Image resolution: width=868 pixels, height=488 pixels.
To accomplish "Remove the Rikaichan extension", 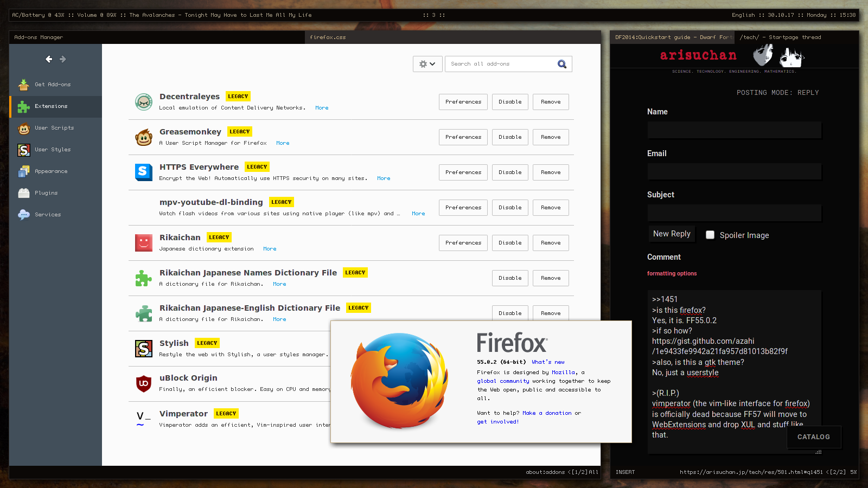I will (x=551, y=243).
